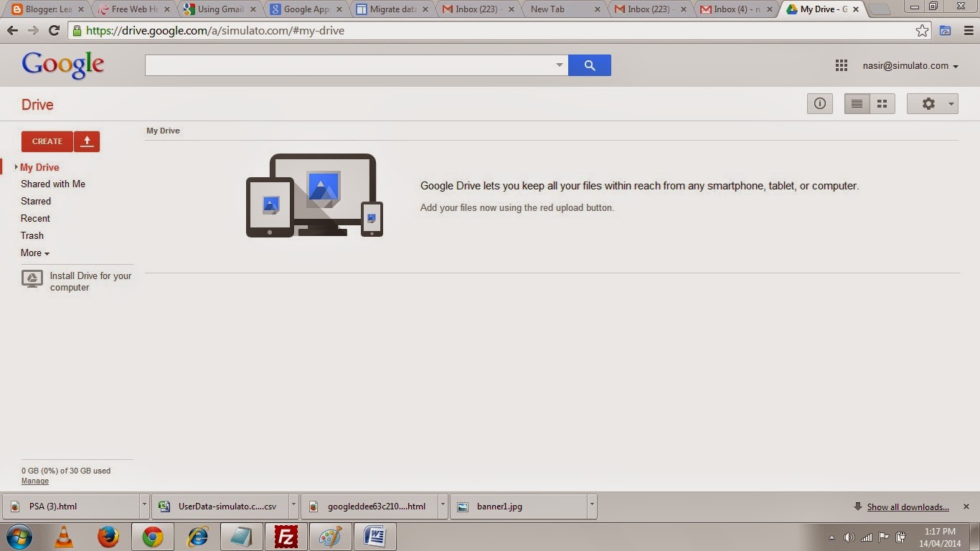Switch to Free Web Hosting tab
980x551 pixels.
click(133, 9)
